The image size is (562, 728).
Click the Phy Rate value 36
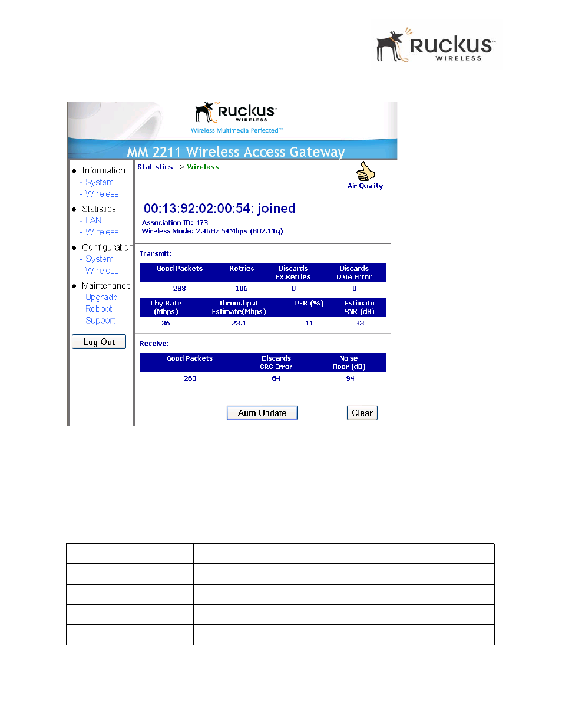[166, 323]
